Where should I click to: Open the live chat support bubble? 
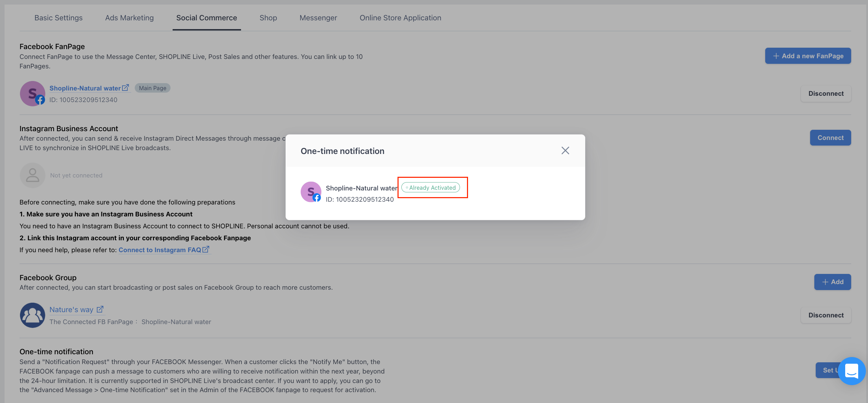click(852, 371)
